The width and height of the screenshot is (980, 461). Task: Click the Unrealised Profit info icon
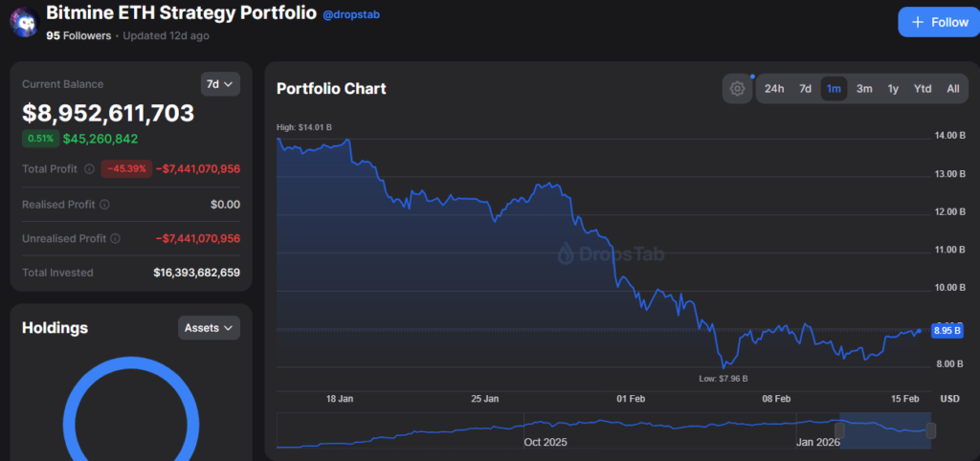point(115,238)
